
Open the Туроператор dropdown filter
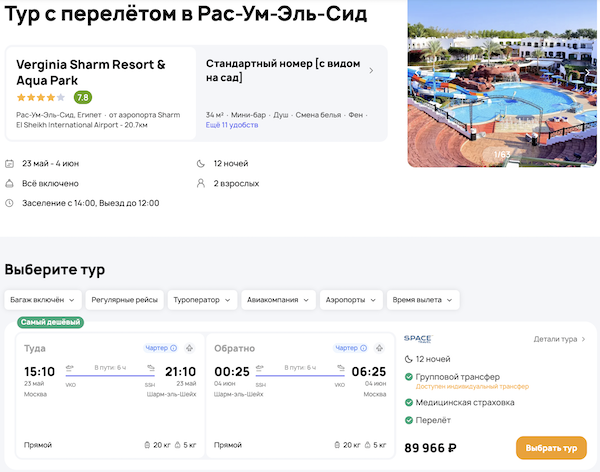click(201, 299)
